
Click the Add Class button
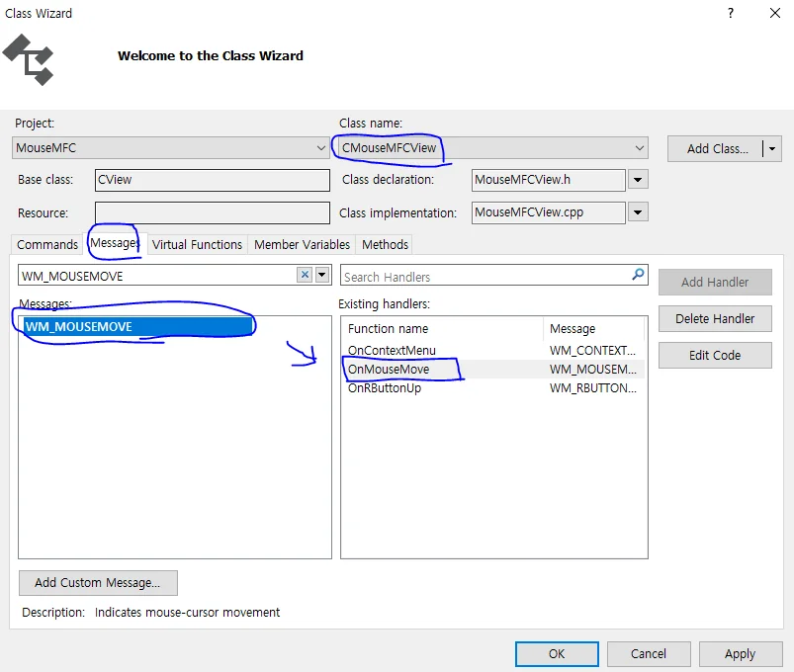point(716,149)
